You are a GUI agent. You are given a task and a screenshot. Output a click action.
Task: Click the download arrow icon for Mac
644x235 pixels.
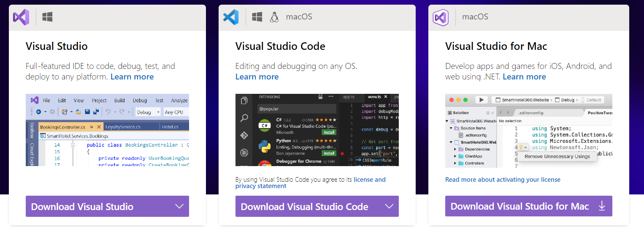point(602,206)
